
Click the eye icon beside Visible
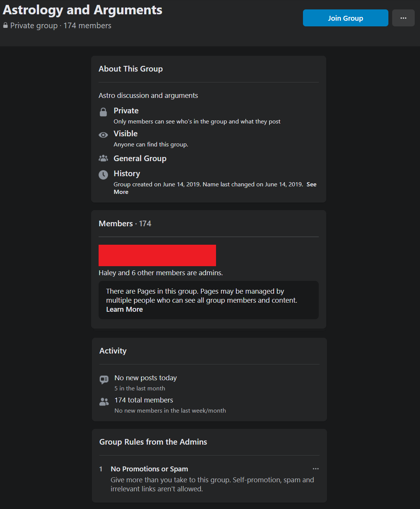coord(103,135)
